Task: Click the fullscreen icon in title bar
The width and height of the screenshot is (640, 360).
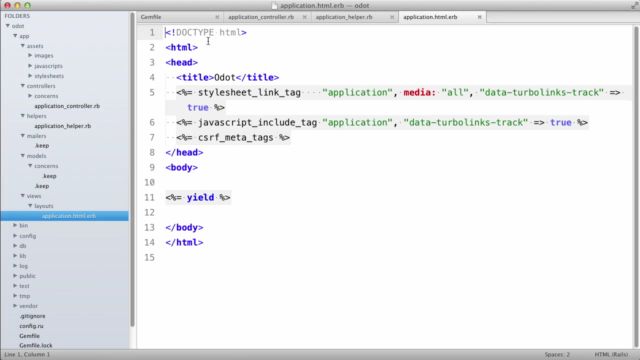Action: point(634,5)
